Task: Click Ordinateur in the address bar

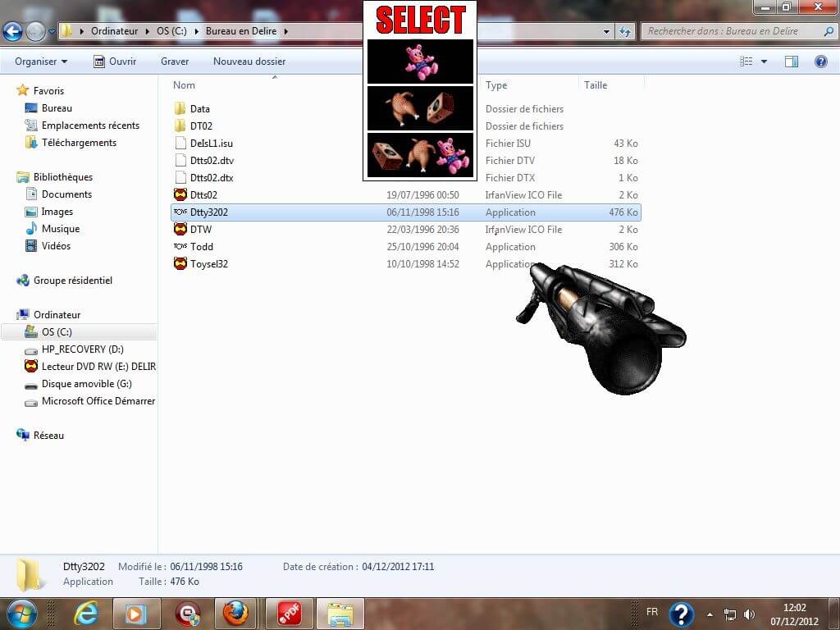Action: pos(114,31)
